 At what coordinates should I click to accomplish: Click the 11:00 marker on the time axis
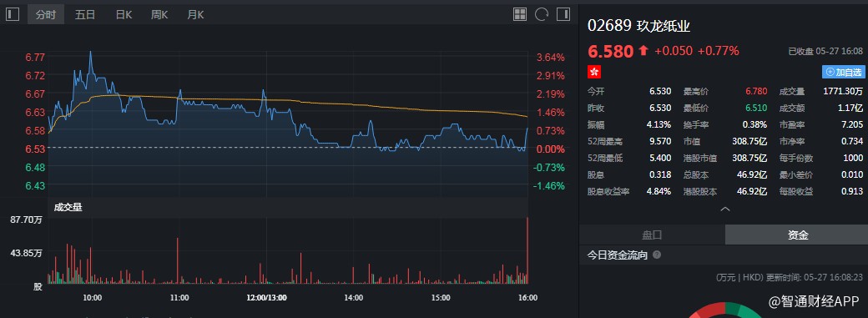coord(179,297)
